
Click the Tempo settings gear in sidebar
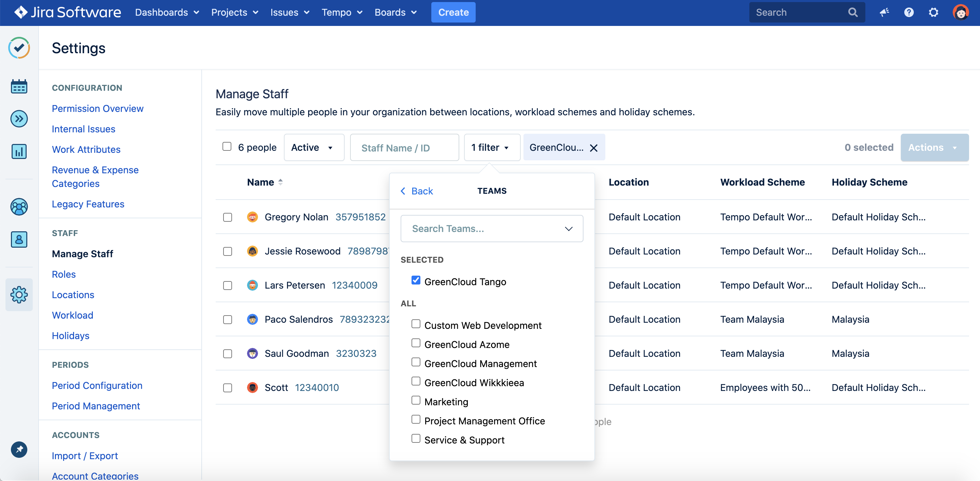click(x=19, y=295)
